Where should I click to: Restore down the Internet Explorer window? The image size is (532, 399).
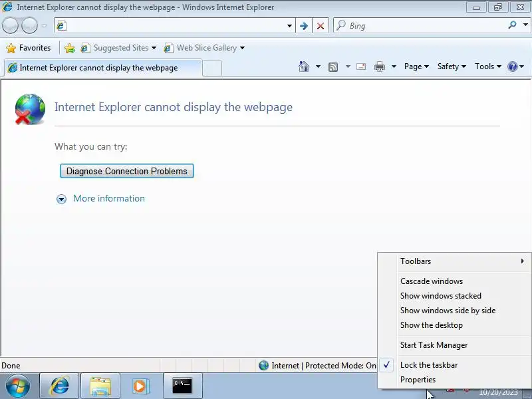pyautogui.click(x=497, y=7)
